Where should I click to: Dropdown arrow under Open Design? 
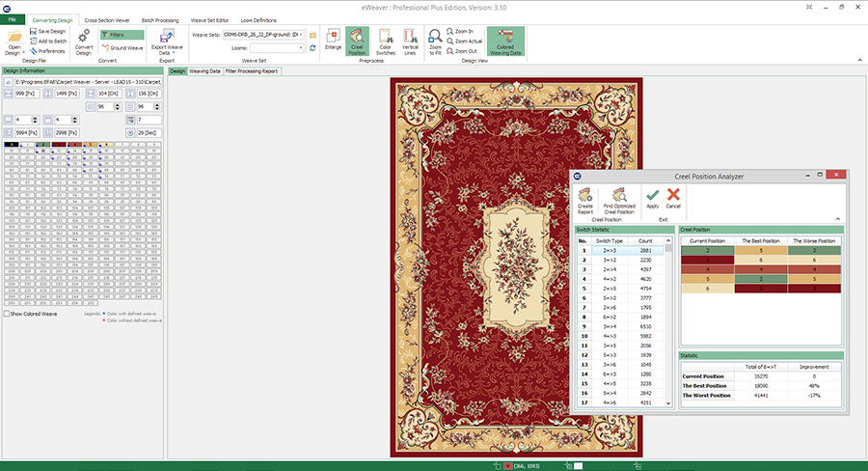click(24, 53)
